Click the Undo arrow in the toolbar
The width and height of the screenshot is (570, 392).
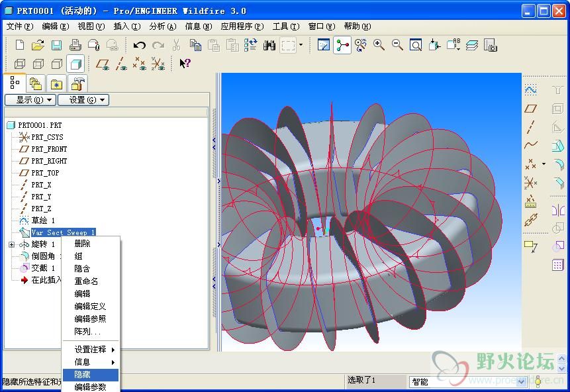(139, 45)
